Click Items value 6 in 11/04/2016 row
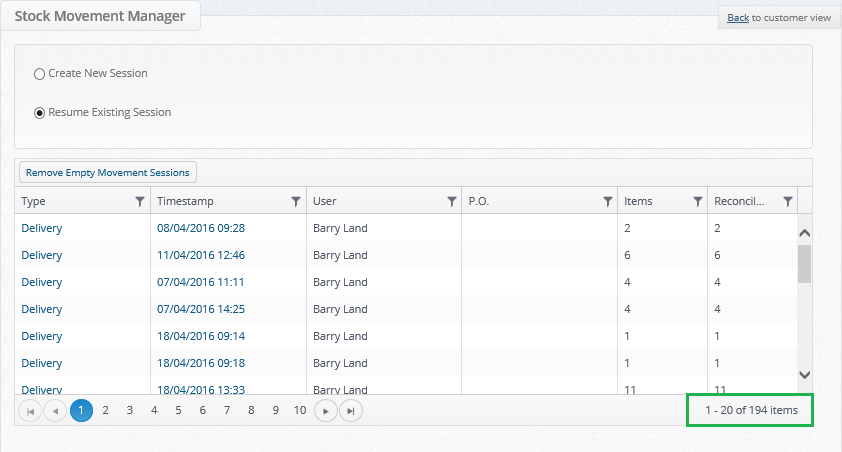842x452 pixels. click(627, 256)
